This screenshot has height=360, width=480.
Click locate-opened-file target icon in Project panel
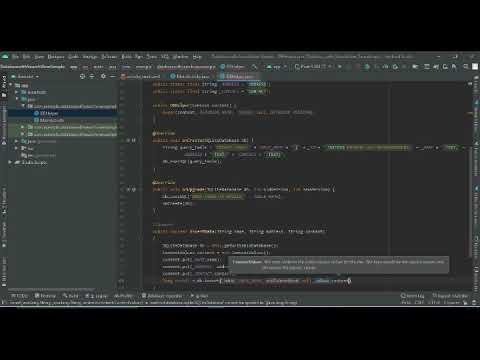tap(82, 76)
